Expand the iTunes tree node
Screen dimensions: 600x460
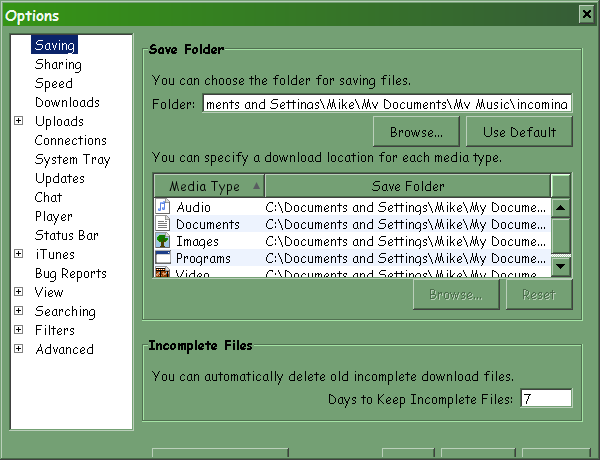18,254
